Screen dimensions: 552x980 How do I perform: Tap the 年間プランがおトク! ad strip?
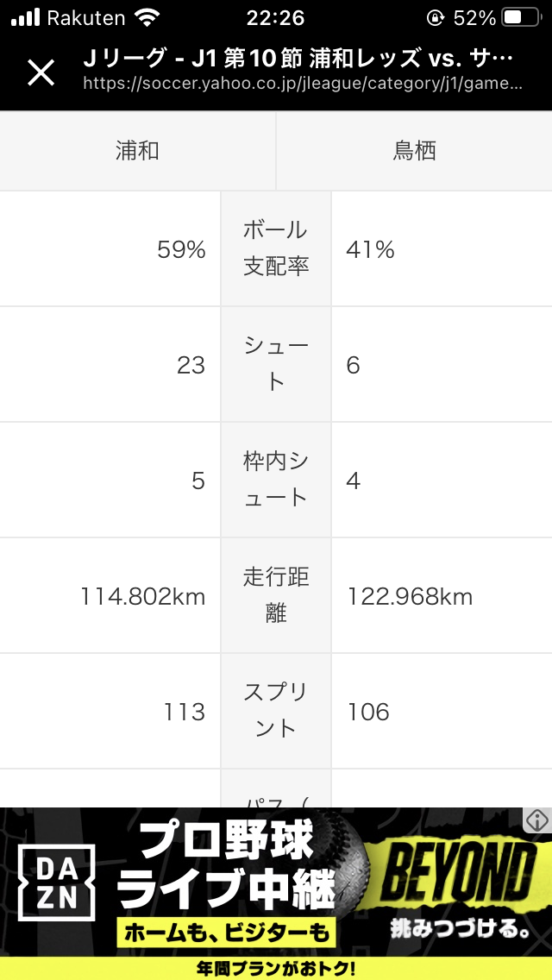(x=276, y=968)
